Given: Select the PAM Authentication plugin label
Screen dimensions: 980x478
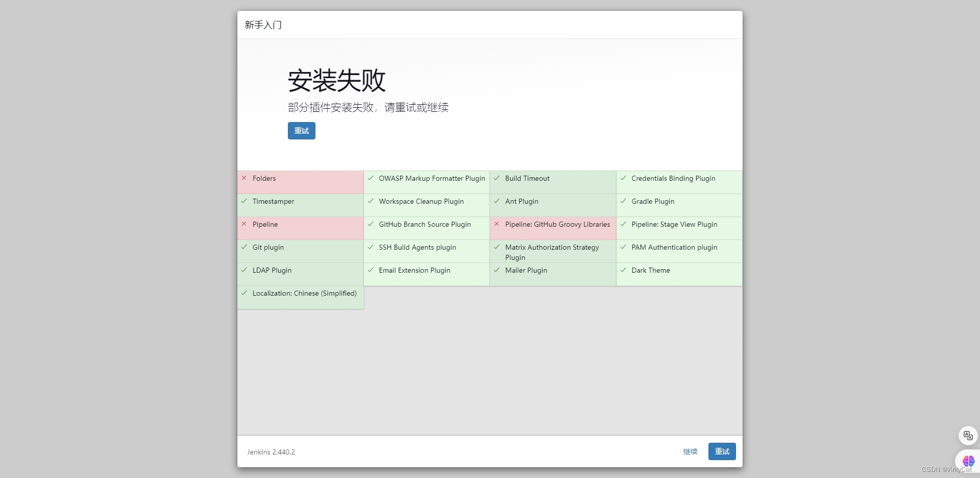Looking at the screenshot, I should (674, 247).
